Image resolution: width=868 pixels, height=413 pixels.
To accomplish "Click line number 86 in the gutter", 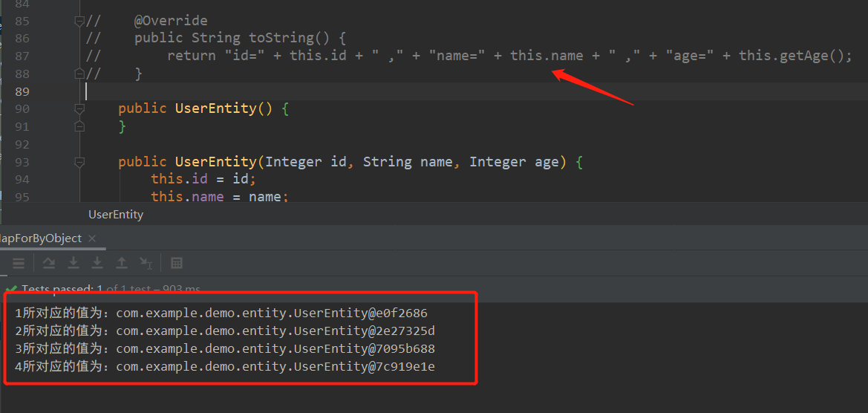I will (23, 39).
